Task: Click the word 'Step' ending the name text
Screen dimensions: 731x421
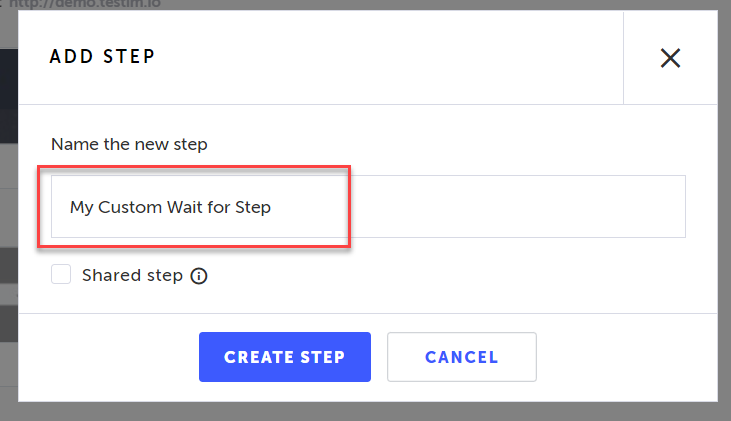Action: point(252,208)
